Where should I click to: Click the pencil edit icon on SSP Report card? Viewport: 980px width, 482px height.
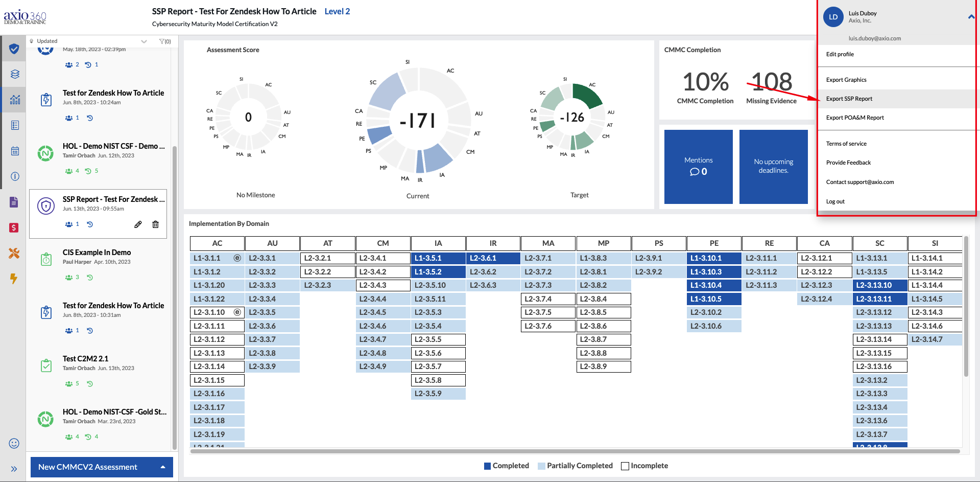(x=138, y=224)
